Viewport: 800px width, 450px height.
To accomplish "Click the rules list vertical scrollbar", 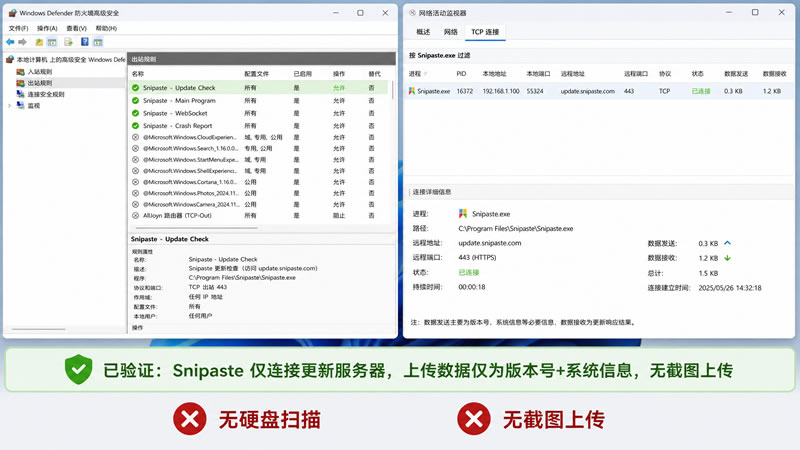I will (x=392, y=90).
